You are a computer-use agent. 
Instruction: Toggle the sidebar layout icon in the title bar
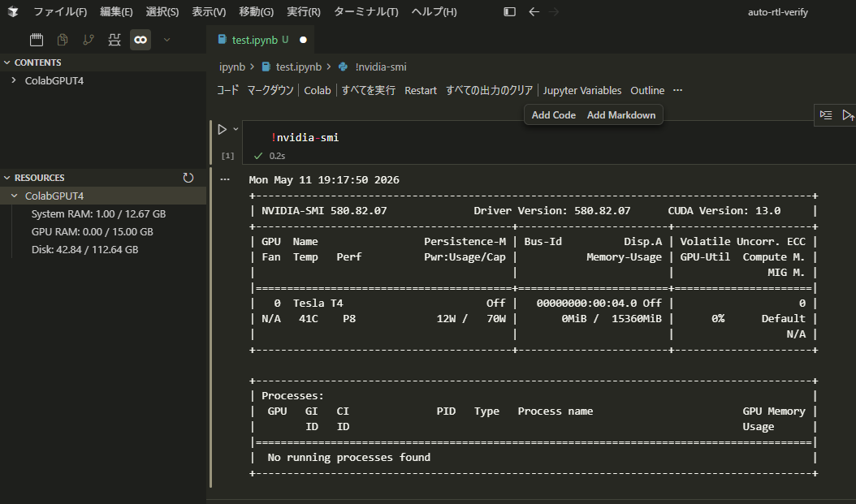[x=509, y=11]
